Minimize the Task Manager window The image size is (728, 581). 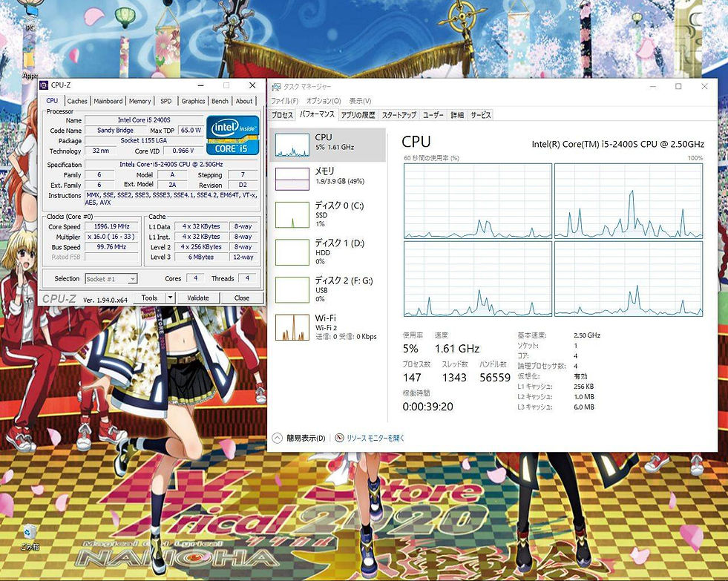[x=653, y=86]
